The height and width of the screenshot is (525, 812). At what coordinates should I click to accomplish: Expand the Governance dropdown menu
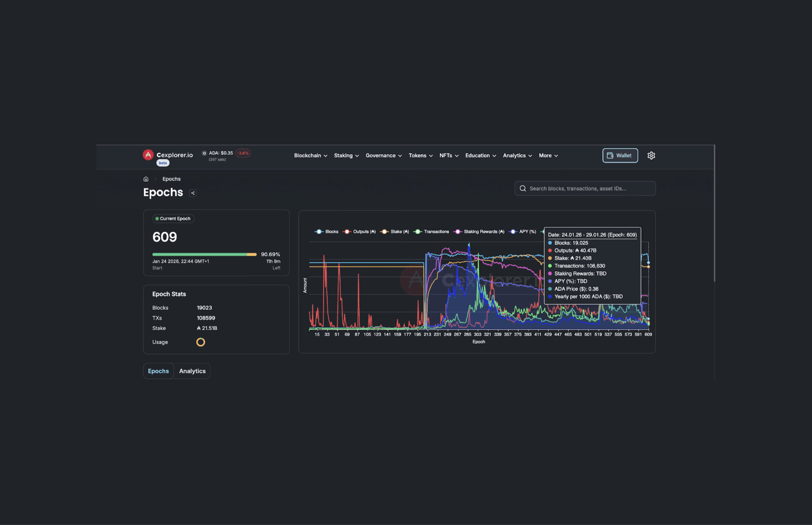click(383, 156)
